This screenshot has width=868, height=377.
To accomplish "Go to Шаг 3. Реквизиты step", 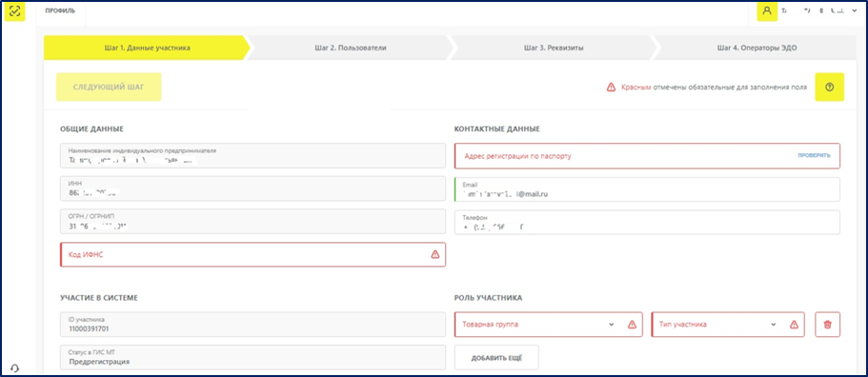I will point(553,48).
